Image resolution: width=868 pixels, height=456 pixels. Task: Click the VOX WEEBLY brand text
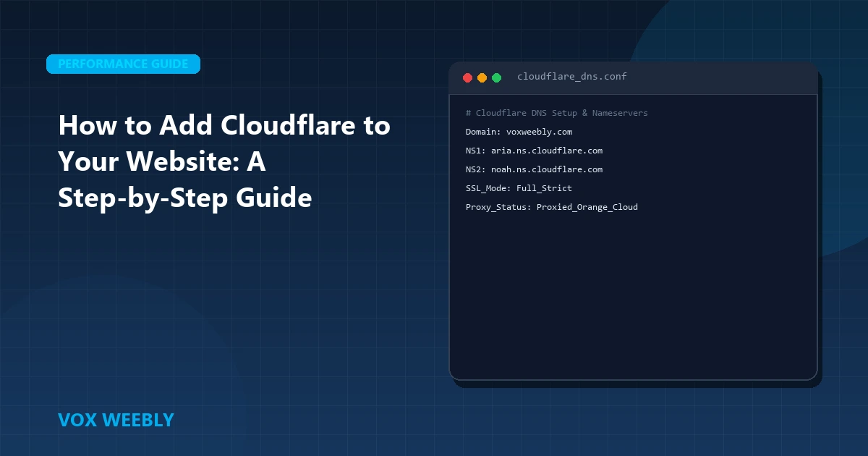pyautogui.click(x=116, y=420)
